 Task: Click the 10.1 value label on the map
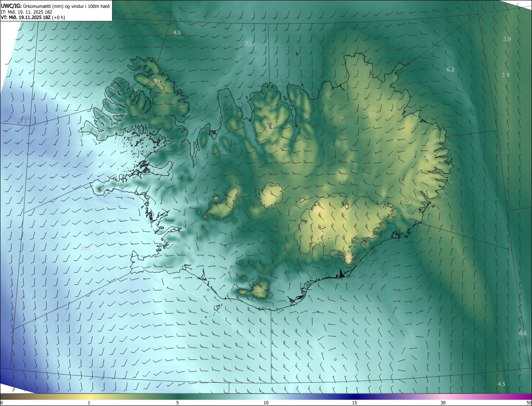pyautogui.click(x=85, y=249)
